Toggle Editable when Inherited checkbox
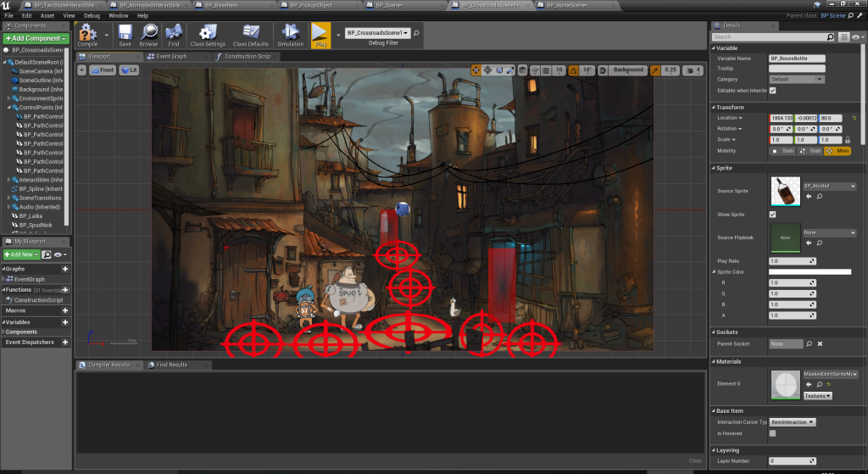This screenshot has width=868, height=474. pyautogui.click(x=773, y=91)
